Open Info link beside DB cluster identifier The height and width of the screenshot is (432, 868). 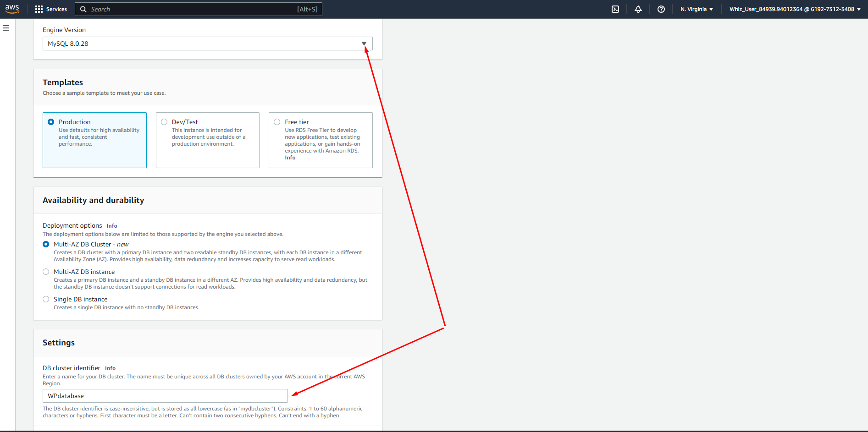click(110, 368)
